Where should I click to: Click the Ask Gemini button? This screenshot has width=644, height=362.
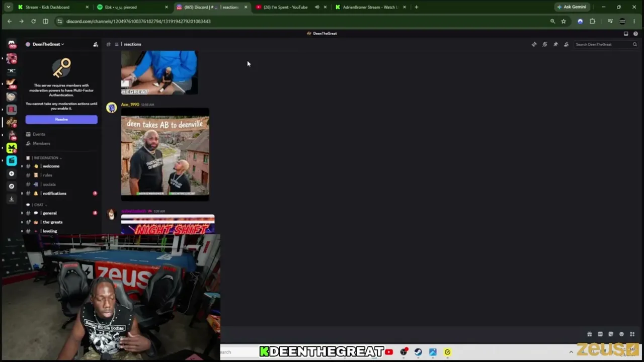pos(571,7)
